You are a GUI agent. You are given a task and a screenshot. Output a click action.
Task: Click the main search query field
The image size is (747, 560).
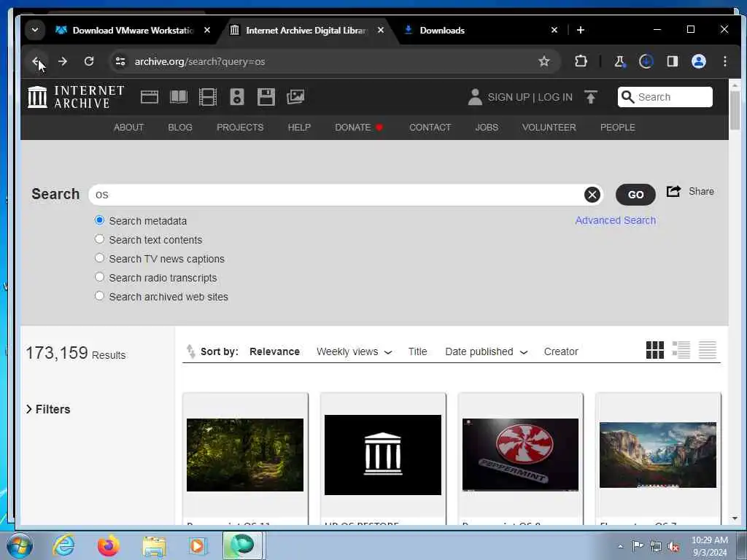pos(336,195)
